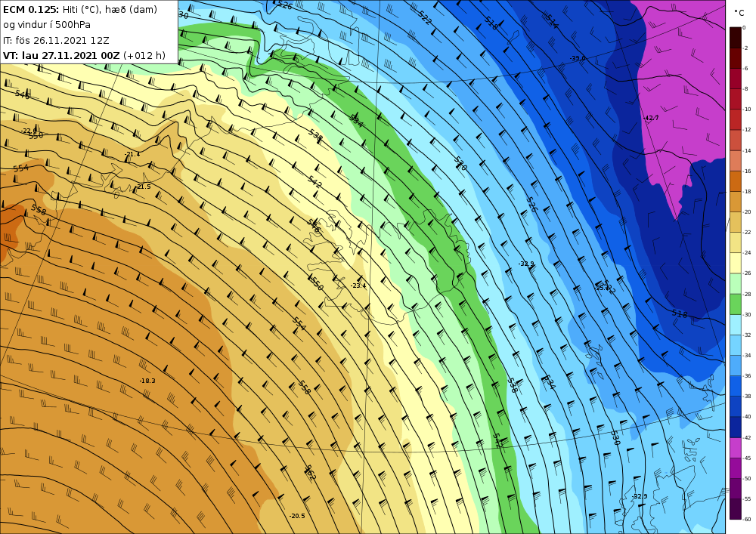Image resolution: width=756 pixels, height=534 pixels.
Task: Click the "-39.0" temperature value on map
Action: [x=578, y=58]
